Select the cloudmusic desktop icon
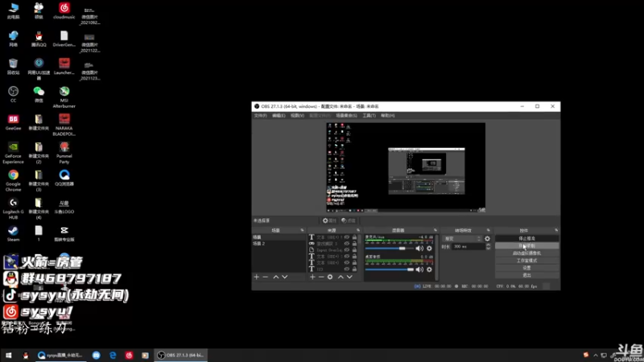Viewport: 644px width, 362px height. coord(64,10)
